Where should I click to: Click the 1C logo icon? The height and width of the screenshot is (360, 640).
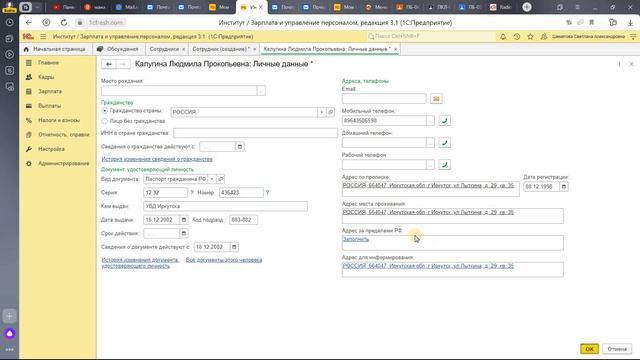click(28, 36)
